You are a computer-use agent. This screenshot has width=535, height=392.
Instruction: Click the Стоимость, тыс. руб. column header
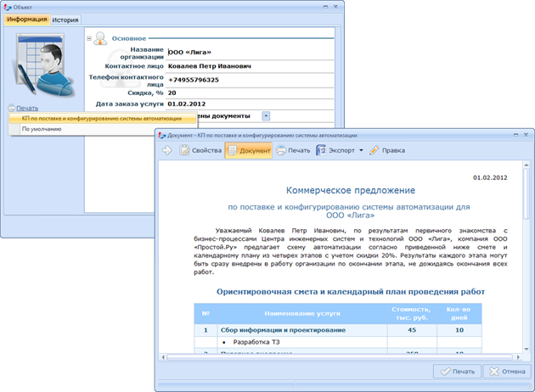[412, 314]
